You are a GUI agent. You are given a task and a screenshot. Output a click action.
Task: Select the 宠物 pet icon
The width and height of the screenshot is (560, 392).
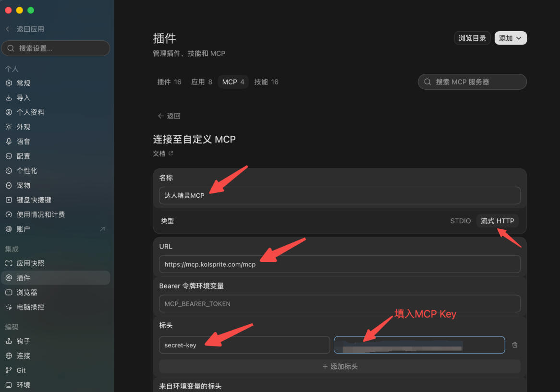tap(9, 186)
